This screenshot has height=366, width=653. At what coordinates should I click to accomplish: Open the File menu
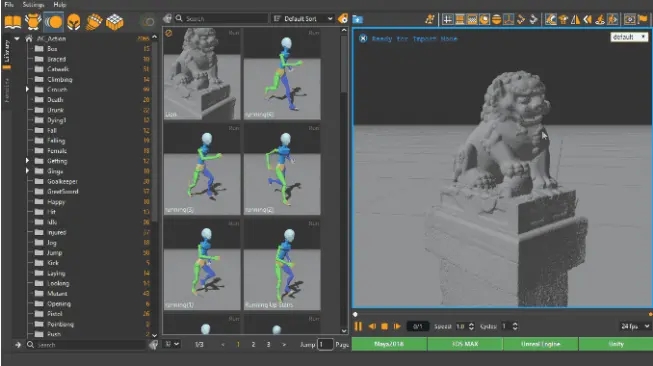[x=9, y=5]
